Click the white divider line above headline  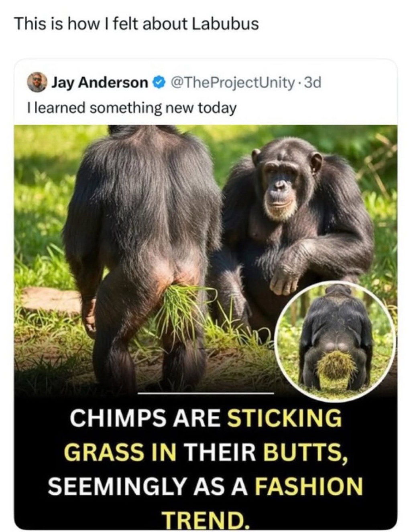pyautogui.click(x=206, y=393)
